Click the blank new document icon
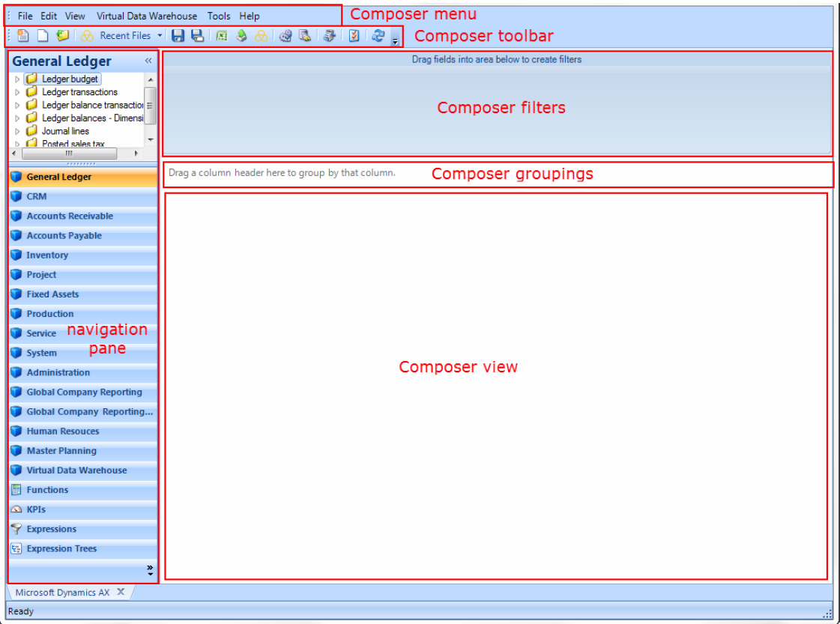 pos(43,35)
